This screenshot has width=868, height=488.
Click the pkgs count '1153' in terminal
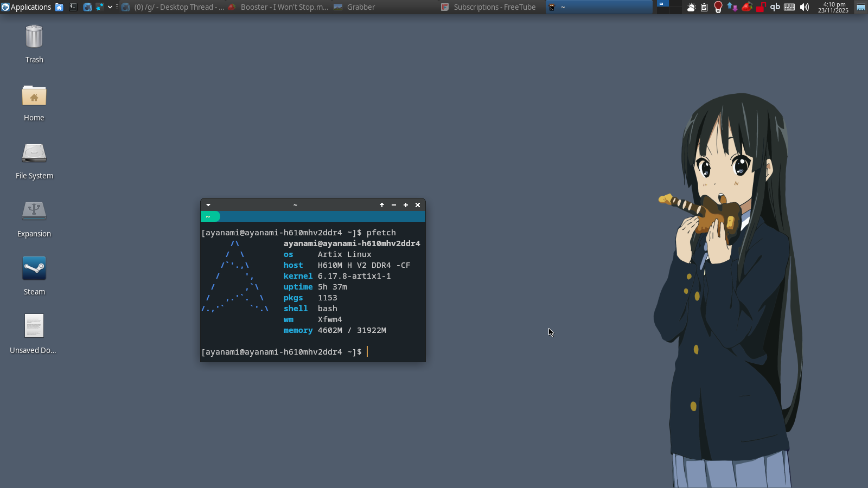328,298
